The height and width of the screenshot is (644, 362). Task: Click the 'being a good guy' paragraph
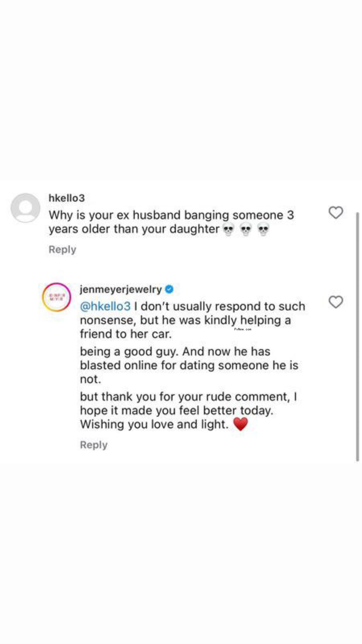[x=189, y=365]
